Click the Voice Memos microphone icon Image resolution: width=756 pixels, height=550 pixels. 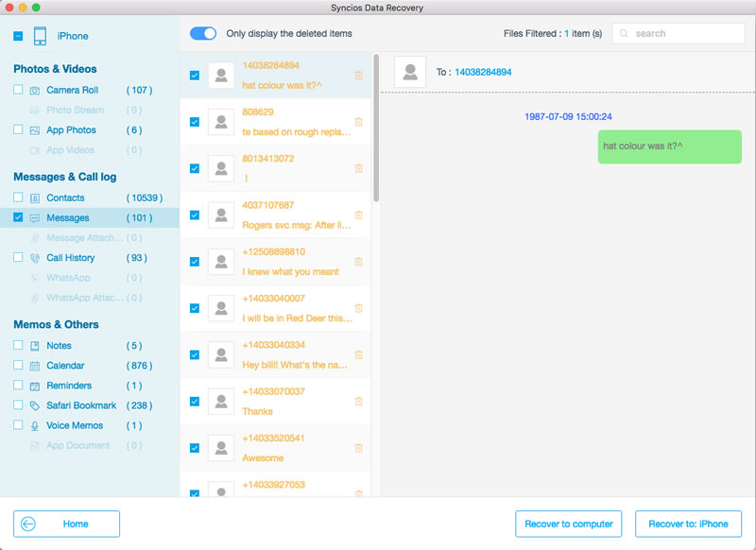point(35,425)
